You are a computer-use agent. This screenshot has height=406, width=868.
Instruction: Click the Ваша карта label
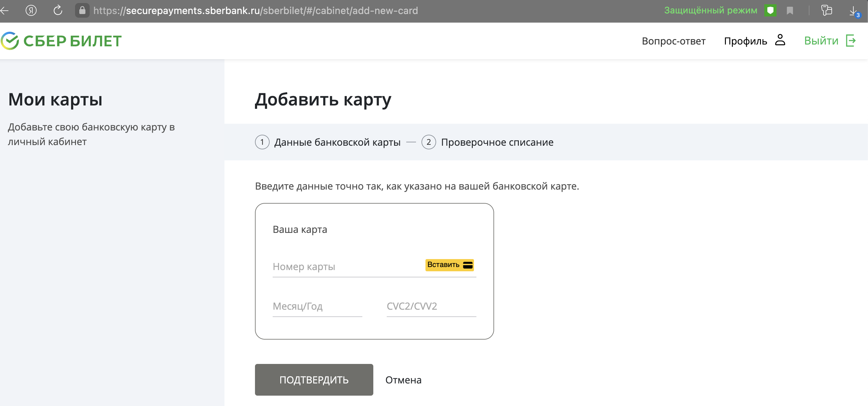tap(299, 229)
